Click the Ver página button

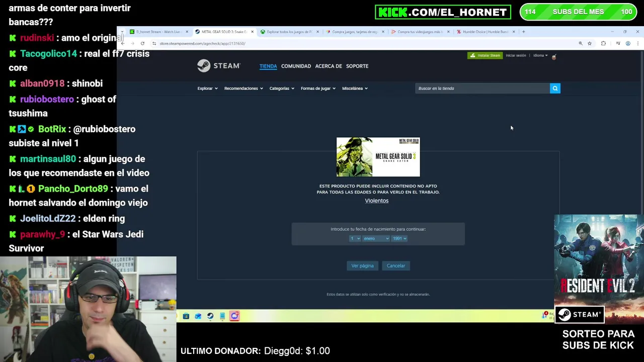click(x=362, y=265)
